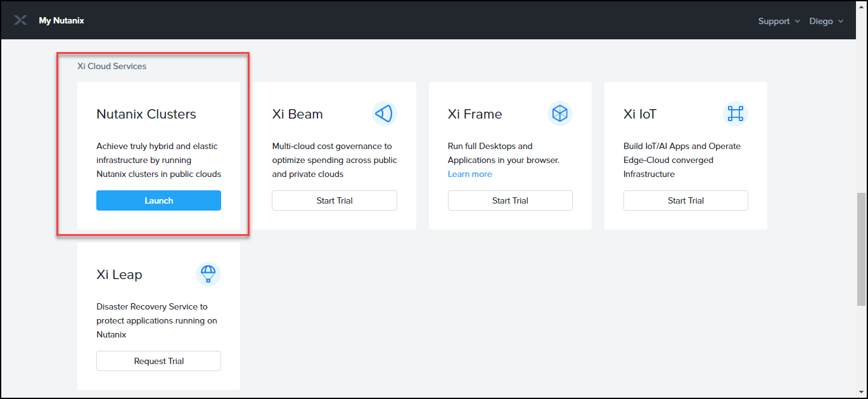Open the Xi Frame Learn more link
Screen dimensions: 868x399
click(x=469, y=174)
